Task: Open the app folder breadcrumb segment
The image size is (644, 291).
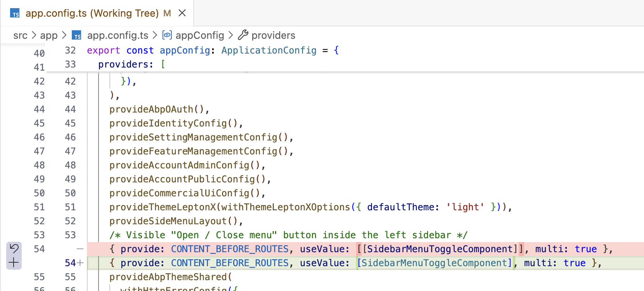Action: pos(49,35)
